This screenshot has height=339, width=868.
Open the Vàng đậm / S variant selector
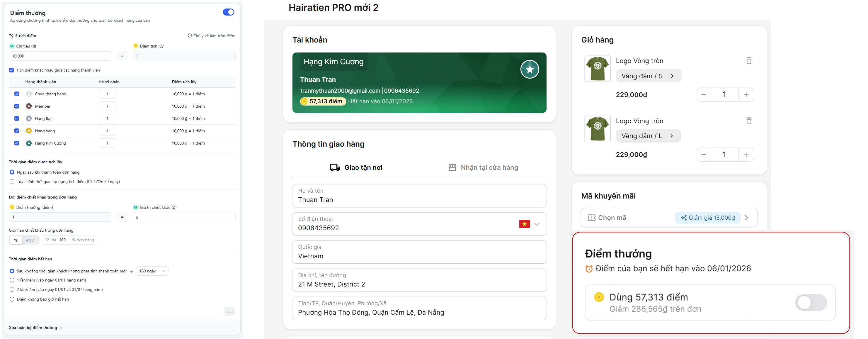pyautogui.click(x=648, y=76)
